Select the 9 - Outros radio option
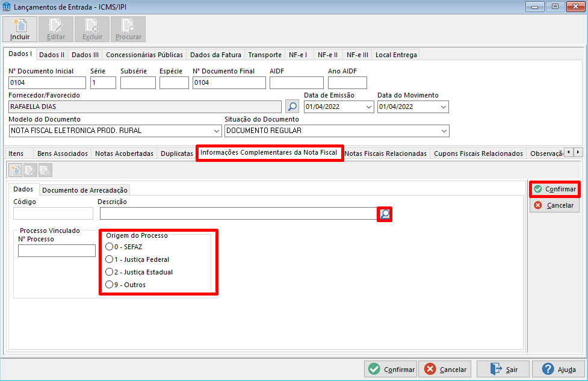 [126, 285]
